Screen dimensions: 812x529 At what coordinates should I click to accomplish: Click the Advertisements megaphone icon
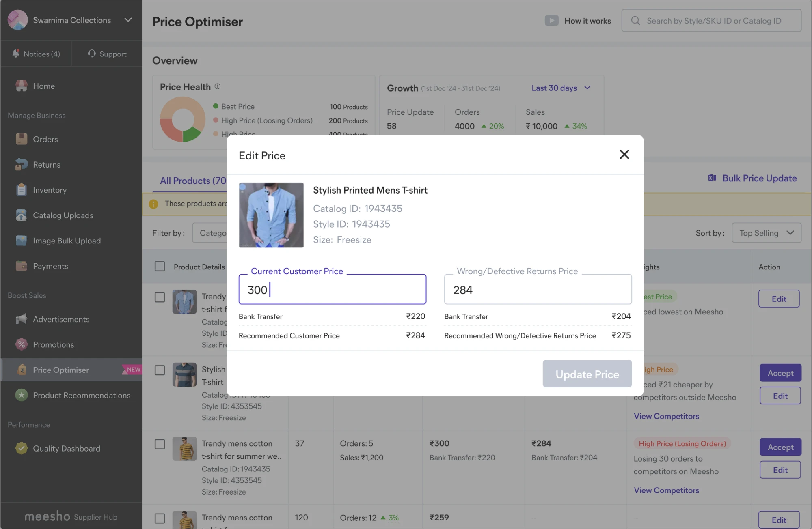(21, 319)
